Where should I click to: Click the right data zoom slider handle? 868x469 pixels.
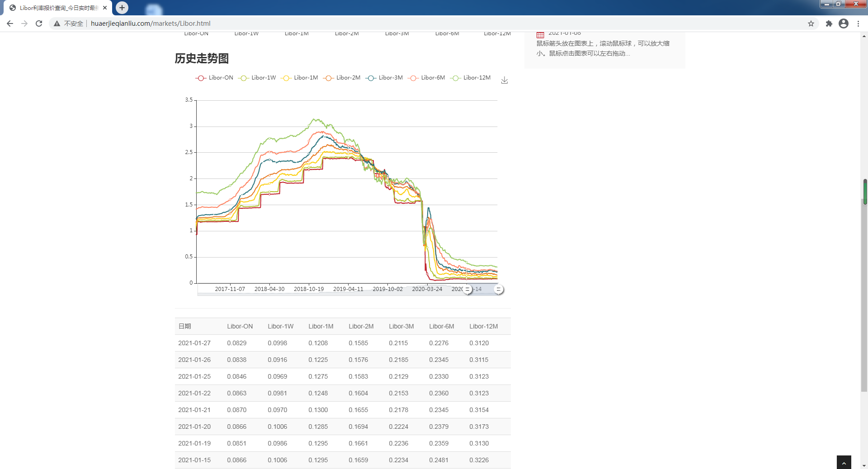pos(499,289)
